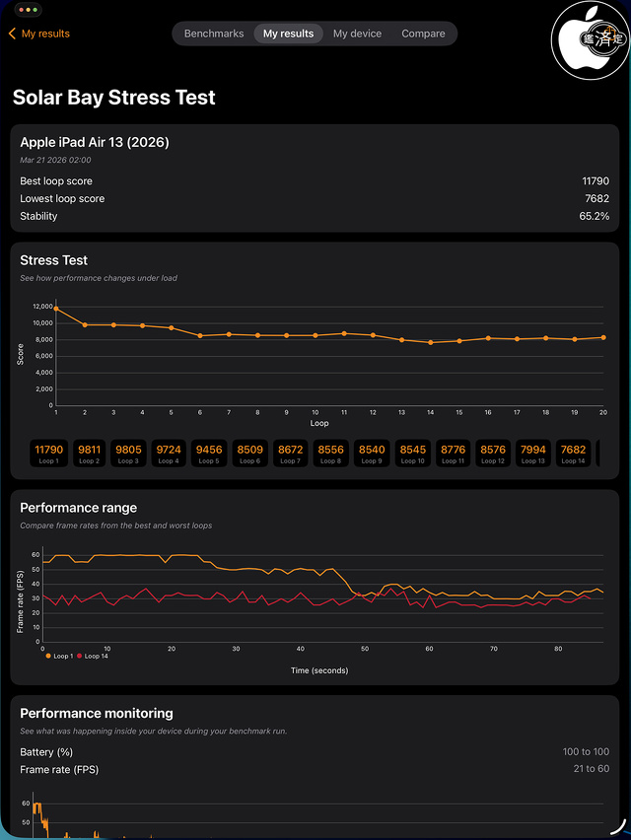Tap the Loop 1 chip showing 11790

(x=48, y=454)
